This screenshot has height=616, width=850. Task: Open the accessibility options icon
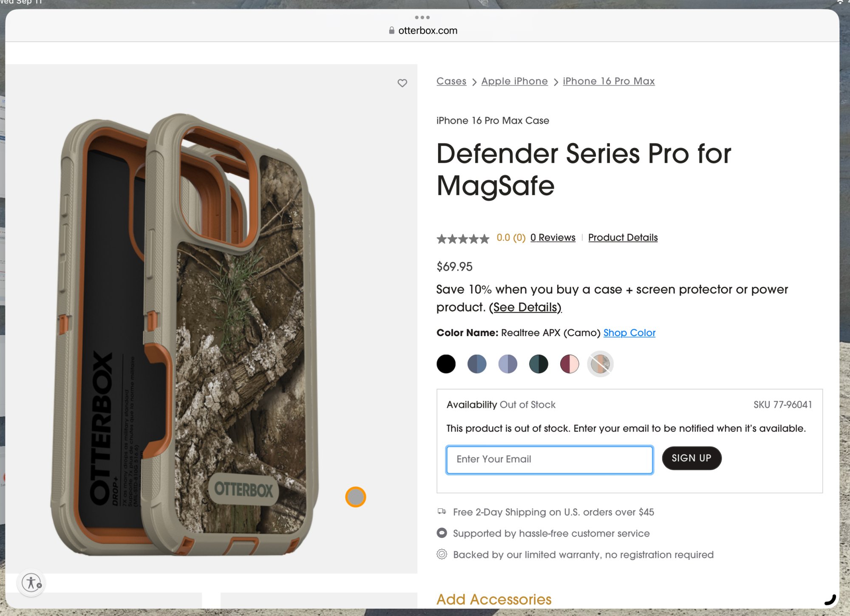[x=31, y=582]
